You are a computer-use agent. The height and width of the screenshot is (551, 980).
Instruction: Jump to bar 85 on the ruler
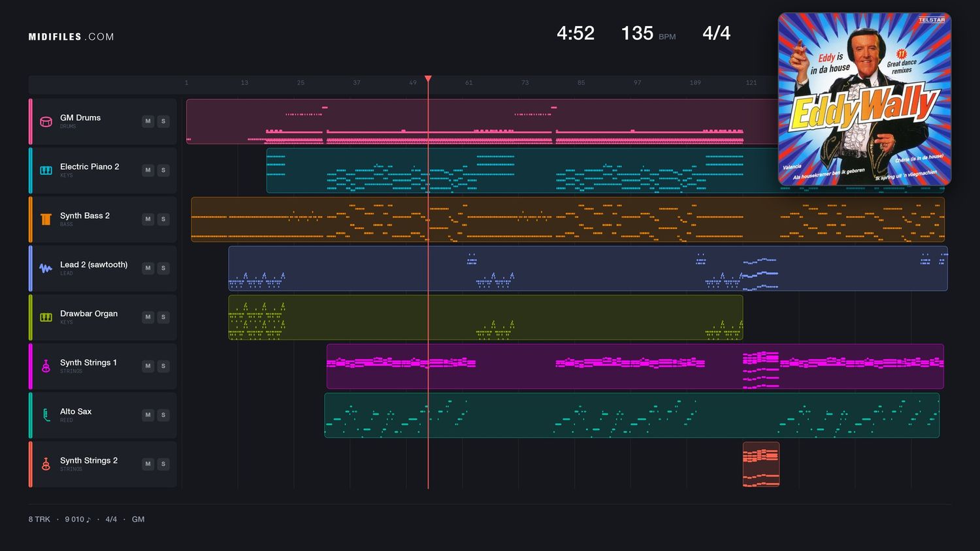581,83
